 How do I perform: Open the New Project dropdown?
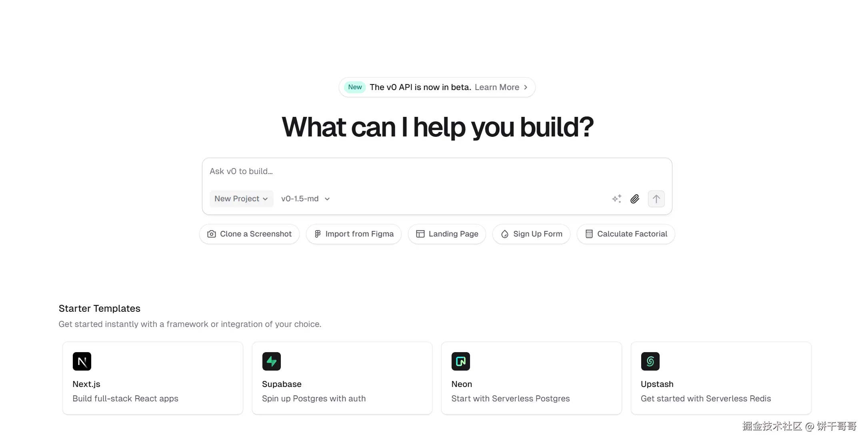[x=241, y=199]
